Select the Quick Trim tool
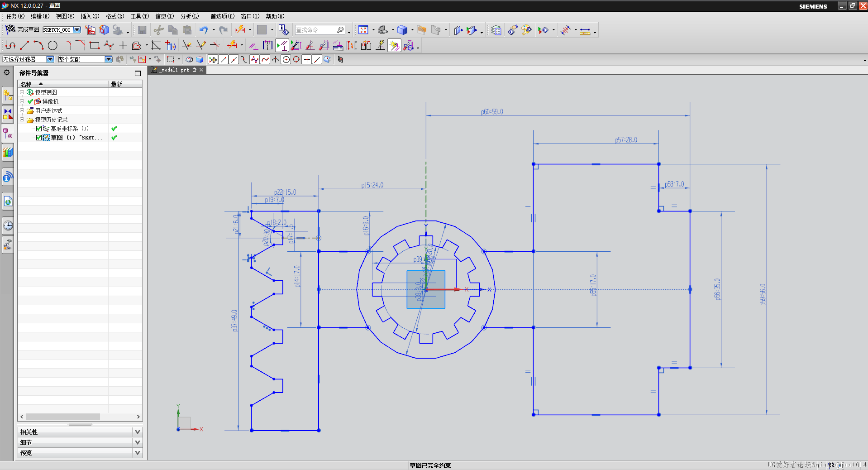The height and width of the screenshot is (470, 868). point(186,45)
